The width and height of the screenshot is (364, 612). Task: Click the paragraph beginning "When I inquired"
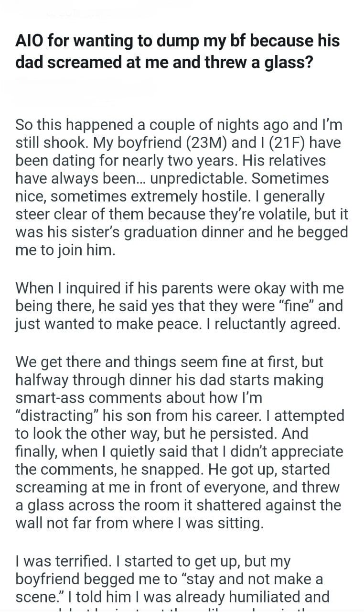click(180, 306)
